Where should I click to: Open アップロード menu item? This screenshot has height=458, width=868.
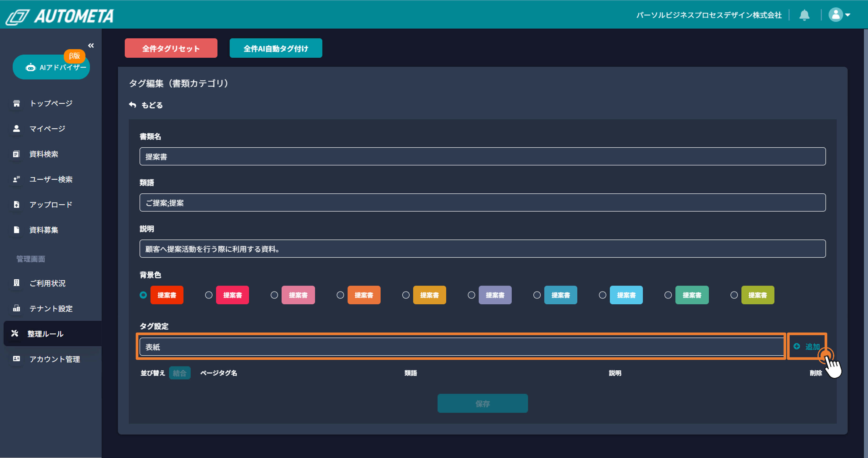coord(51,205)
